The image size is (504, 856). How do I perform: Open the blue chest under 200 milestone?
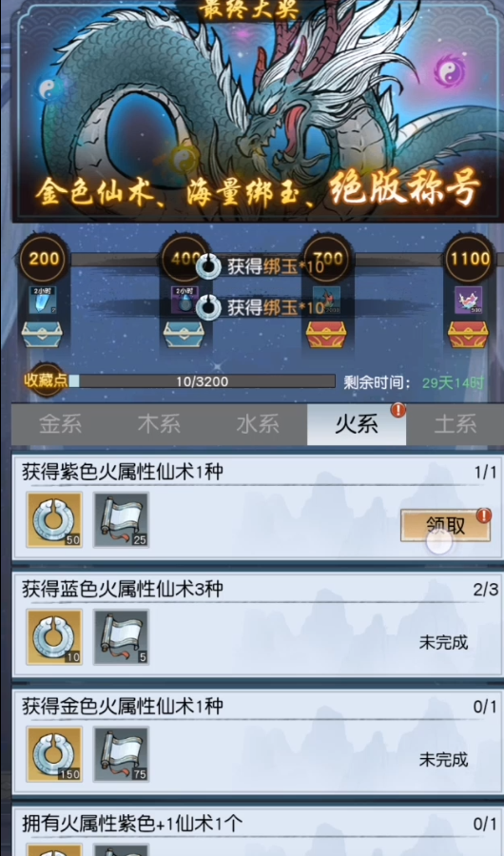click(x=42, y=334)
